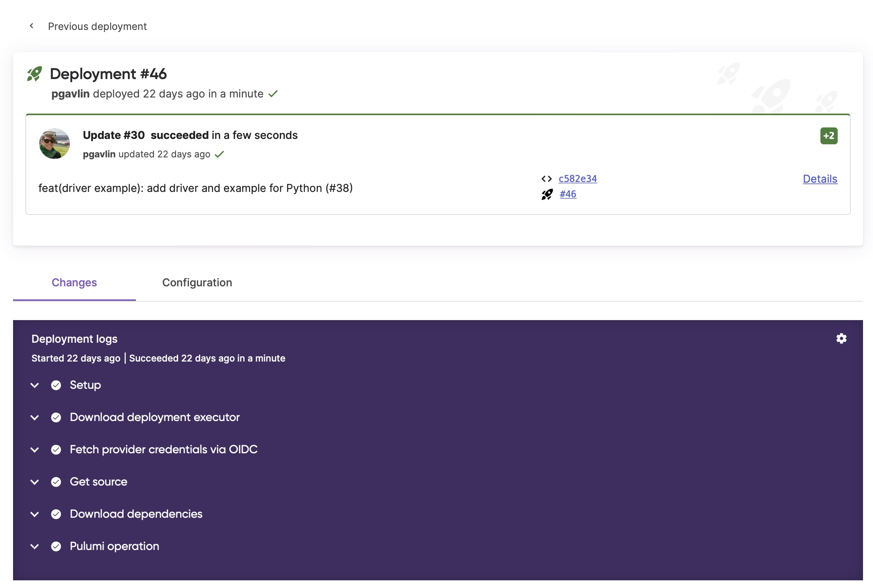Click 'Deployment logs' heading
This screenshot has height=588, width=873.
point(74,339)
